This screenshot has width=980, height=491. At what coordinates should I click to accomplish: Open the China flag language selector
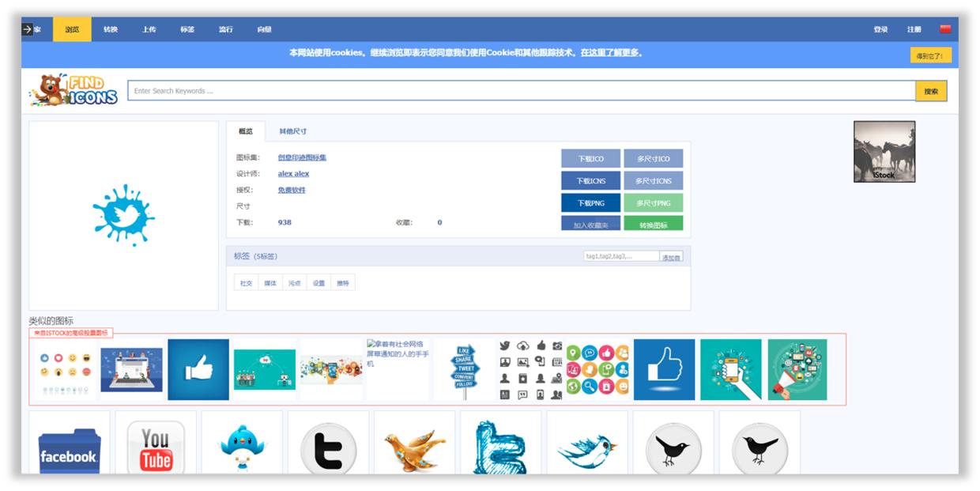[x=945, y=29]
